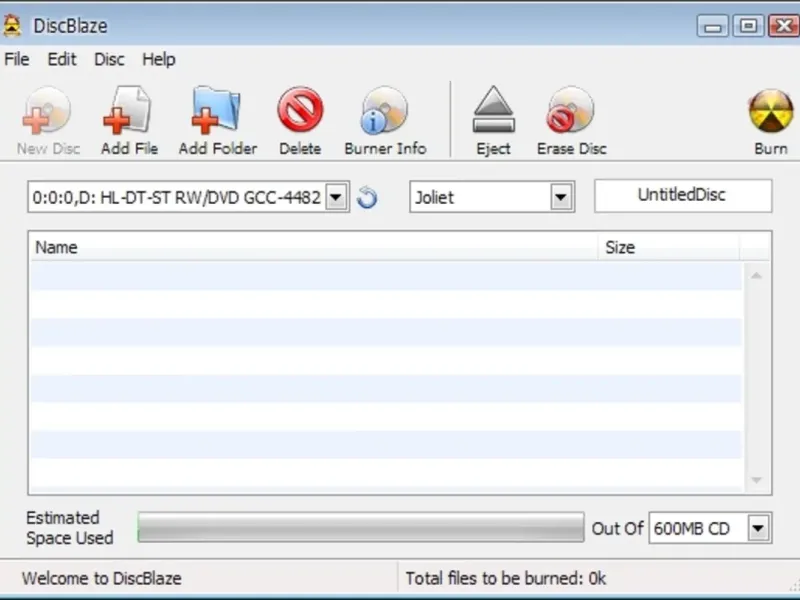Close the DiscBlaze window
This screenshot has width=800, height=600.
pyautogui.click(x=784, y=26)
